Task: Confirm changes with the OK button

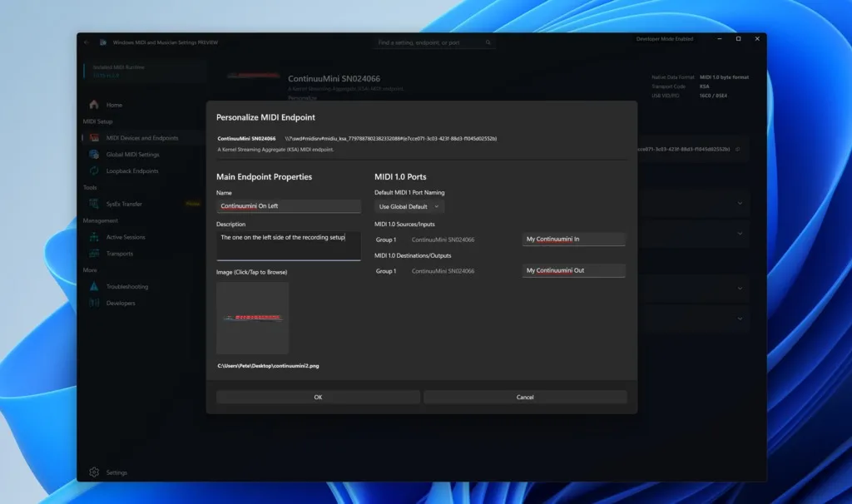Action: [x=318, y=397]
